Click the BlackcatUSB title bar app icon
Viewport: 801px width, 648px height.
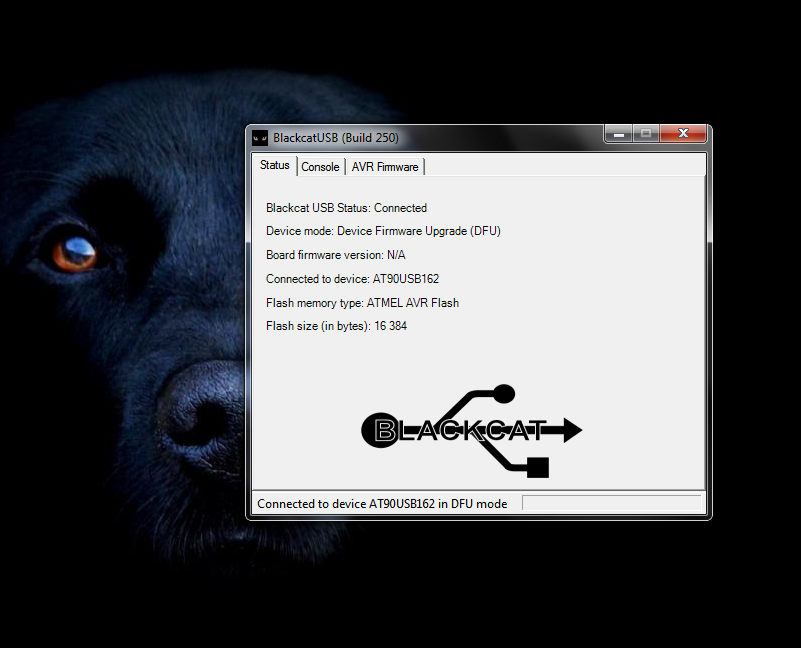[x=259, y=137]
